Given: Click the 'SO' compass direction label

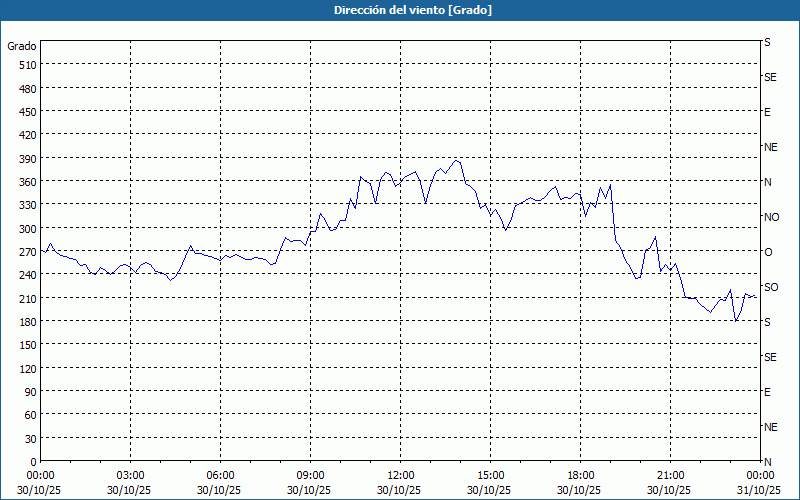Looking at the screenshot, I should pos(771,287).
